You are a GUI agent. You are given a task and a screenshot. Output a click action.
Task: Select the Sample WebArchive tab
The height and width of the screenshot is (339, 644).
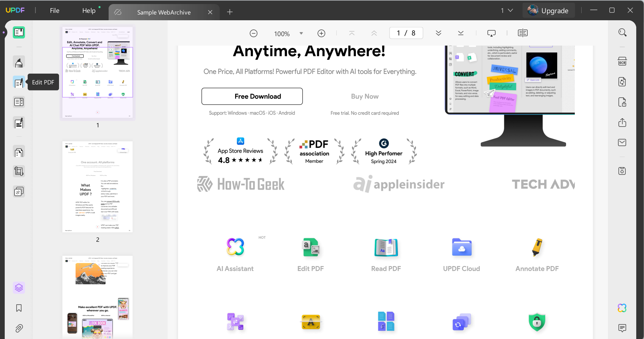pyautogui.click(x=164, y=12)
